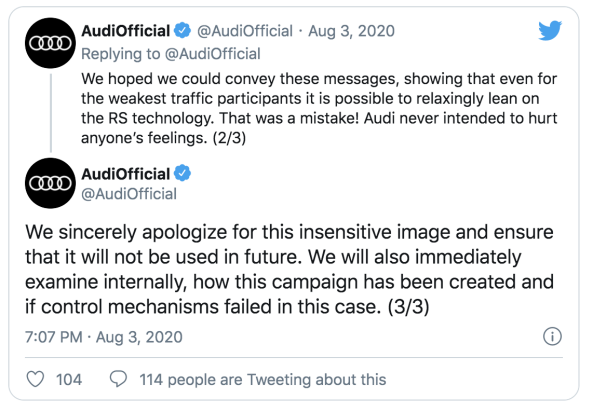Open the top AudiOfficial display name
Screen dimensions: 593x412
(x=126, y=31)
